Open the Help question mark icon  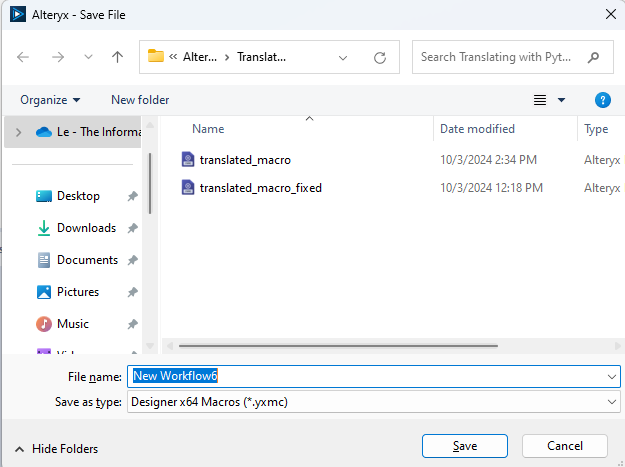tap(602, 100)
